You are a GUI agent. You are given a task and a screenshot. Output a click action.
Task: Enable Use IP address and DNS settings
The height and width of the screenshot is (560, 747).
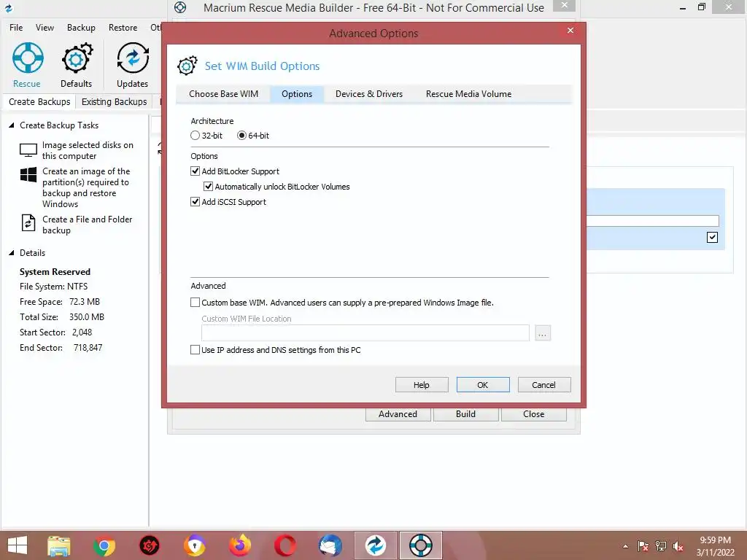pos(195,350)
